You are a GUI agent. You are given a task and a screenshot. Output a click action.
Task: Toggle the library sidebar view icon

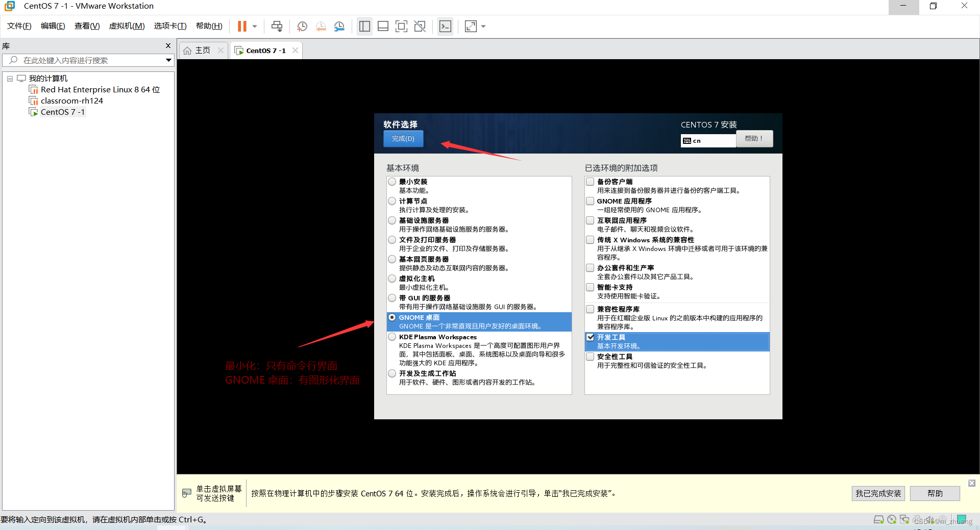coord(364,26)
